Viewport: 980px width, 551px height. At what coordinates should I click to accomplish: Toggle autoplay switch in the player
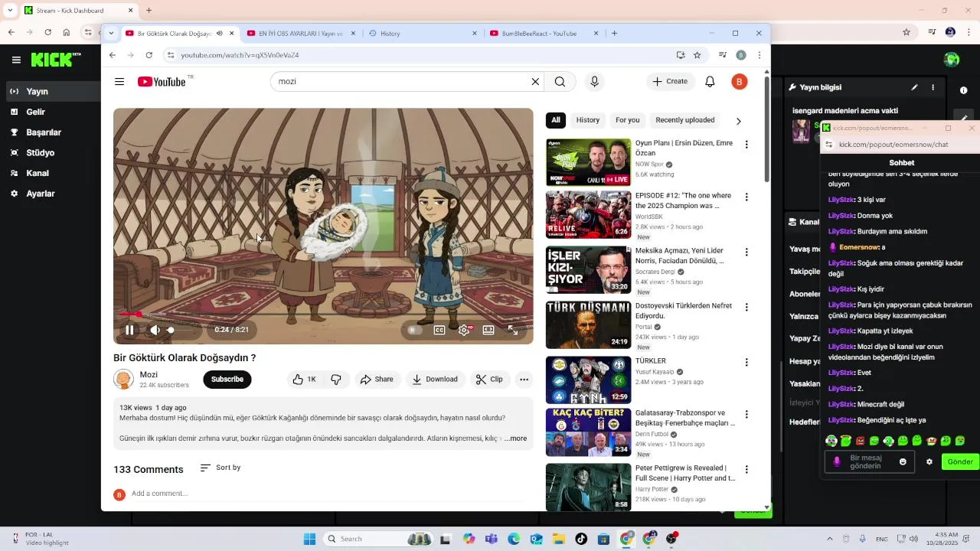coord(414,330)
